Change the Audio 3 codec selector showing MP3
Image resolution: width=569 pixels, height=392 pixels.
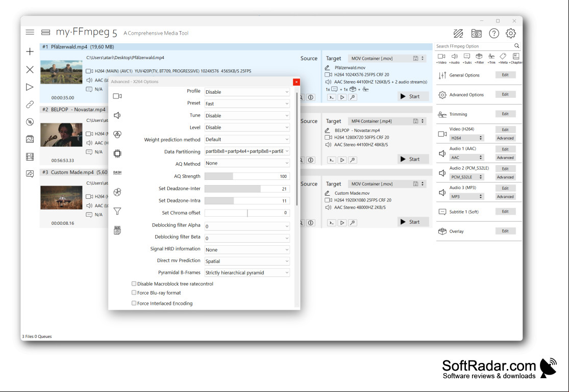(x=466, y=197)
